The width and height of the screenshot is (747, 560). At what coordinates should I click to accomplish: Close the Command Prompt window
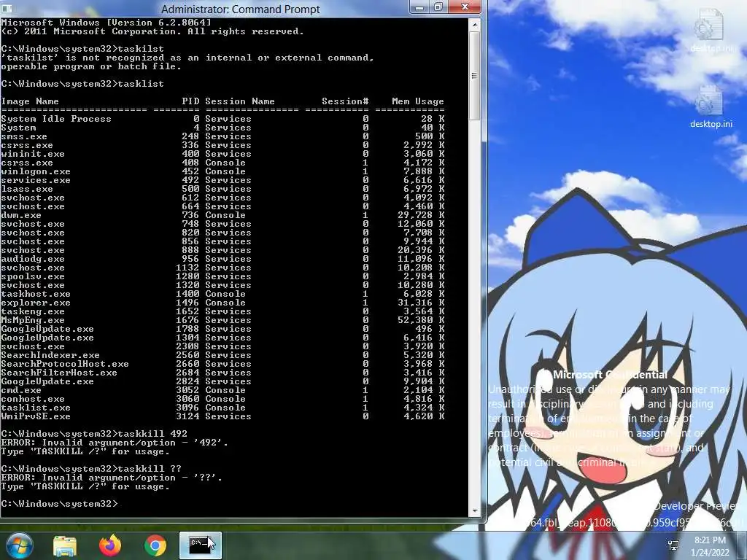coord(465,7)
